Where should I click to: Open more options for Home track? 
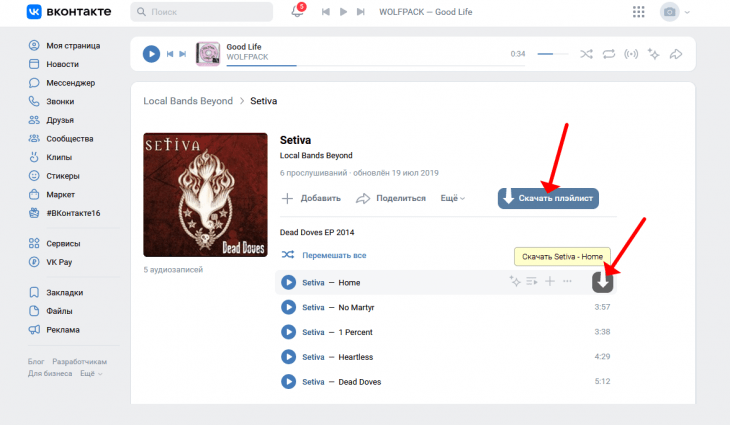click(x=567, y=281)
